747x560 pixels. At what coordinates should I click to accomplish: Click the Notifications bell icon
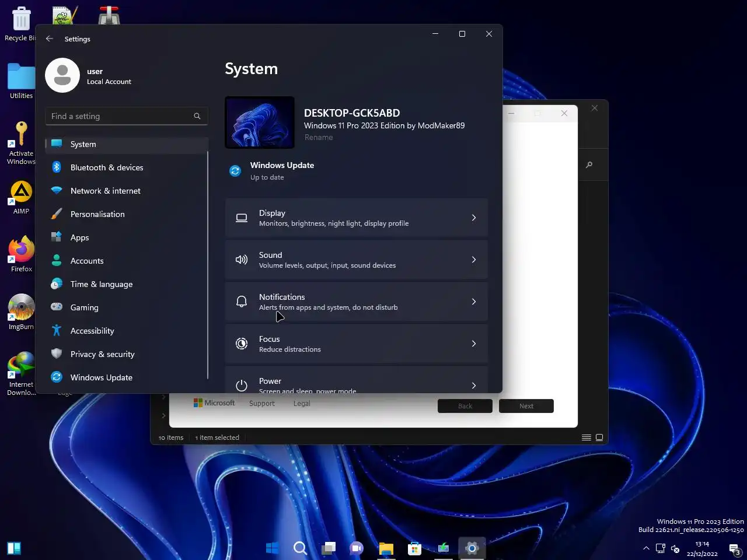click(242, 302)
